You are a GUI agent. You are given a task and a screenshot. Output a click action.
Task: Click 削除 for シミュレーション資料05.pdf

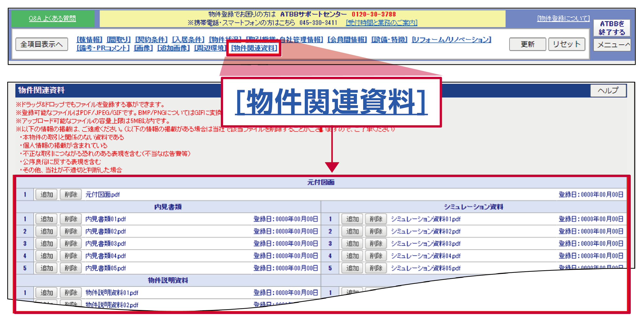376,268
